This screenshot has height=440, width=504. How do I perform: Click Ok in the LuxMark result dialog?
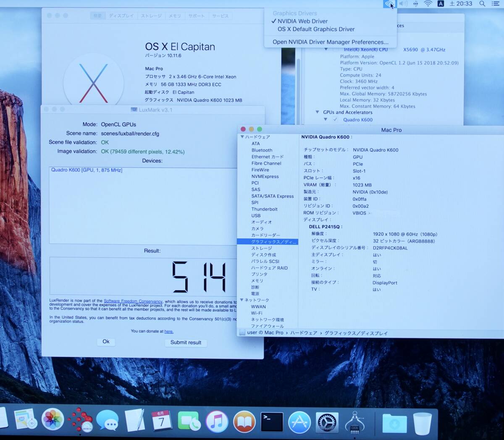coord(106,342)
